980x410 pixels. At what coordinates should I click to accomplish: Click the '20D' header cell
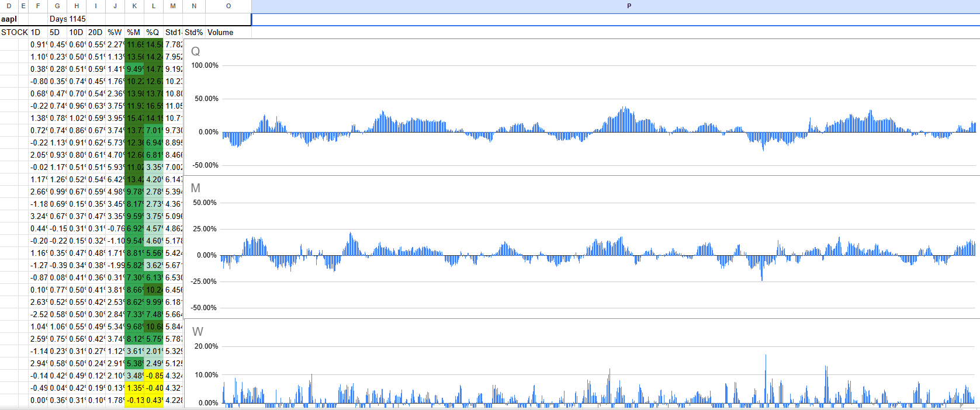[x=96, y=32]
